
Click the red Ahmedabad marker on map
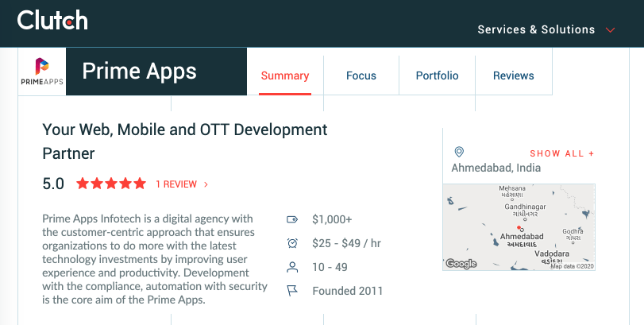click(x=519, y=229)
